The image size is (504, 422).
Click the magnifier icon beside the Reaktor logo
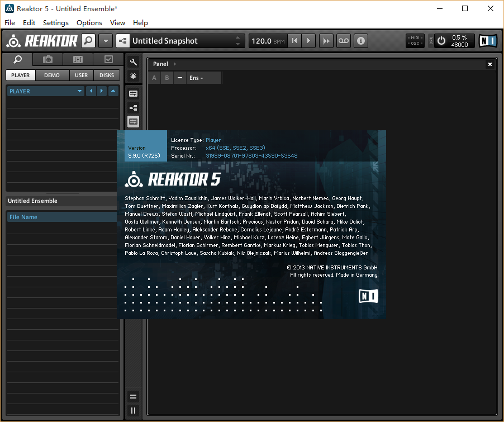click(88, 41)
